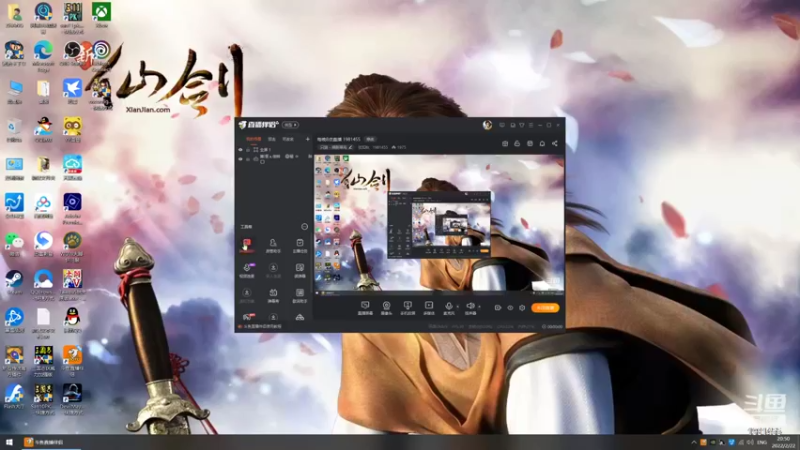The height and width of the screenshot is (450, 800).
Task: Toggle lock on second source row
Action: [x=248, y=159]
